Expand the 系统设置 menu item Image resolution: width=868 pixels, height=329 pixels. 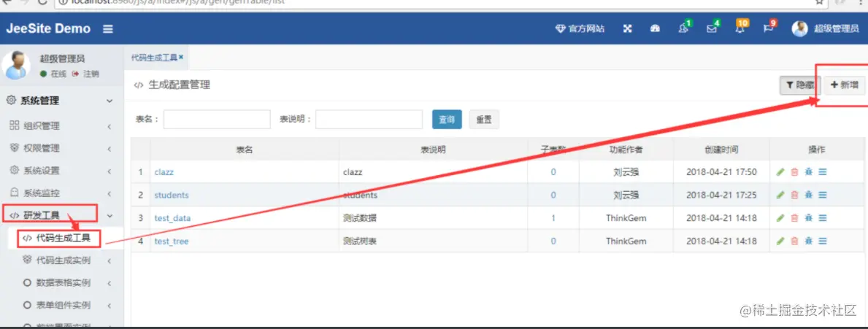(61, 170)
